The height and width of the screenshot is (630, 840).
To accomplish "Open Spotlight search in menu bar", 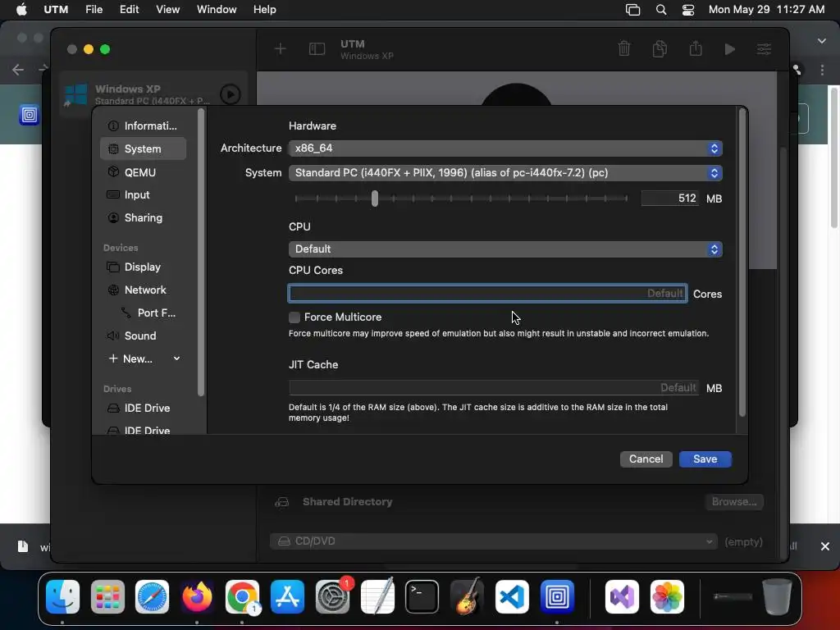I will click(661, 10).
